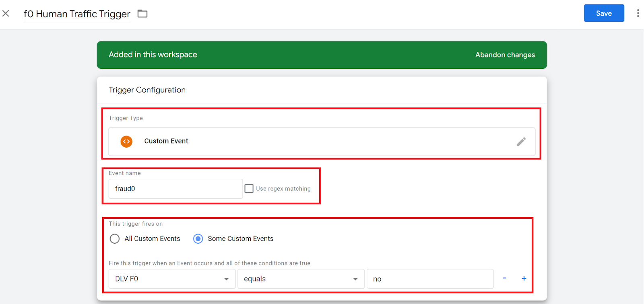Click the orange Custom Event icon

[126, 142]
